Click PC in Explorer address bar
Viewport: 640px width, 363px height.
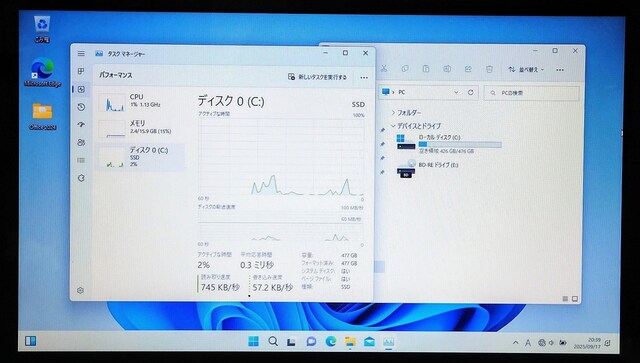[402, 92]
